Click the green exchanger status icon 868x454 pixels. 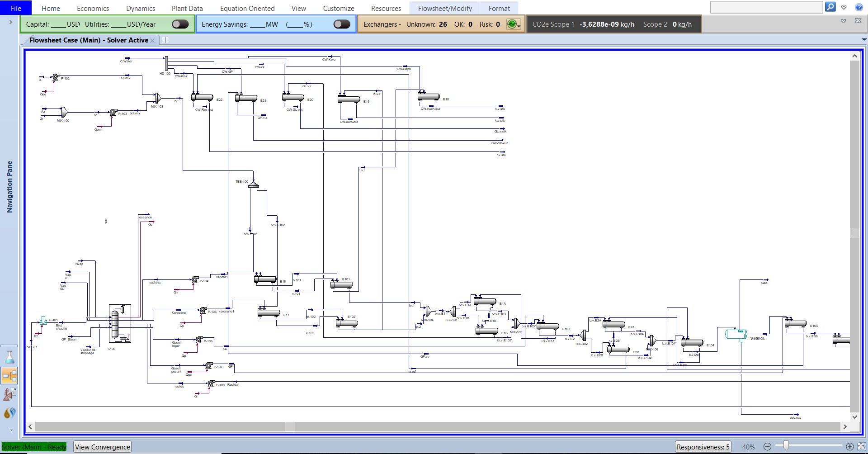click(512, 24)
